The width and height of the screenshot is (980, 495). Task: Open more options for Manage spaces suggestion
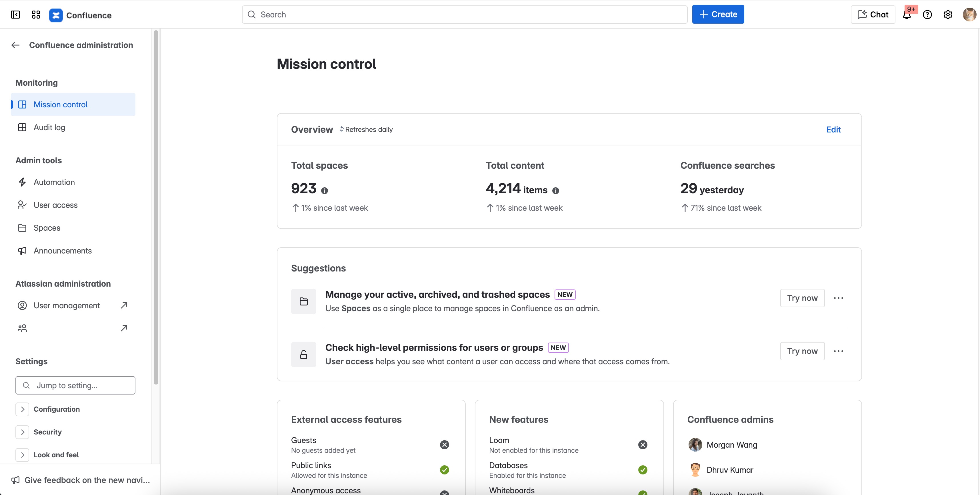click(x=838, y=298)
